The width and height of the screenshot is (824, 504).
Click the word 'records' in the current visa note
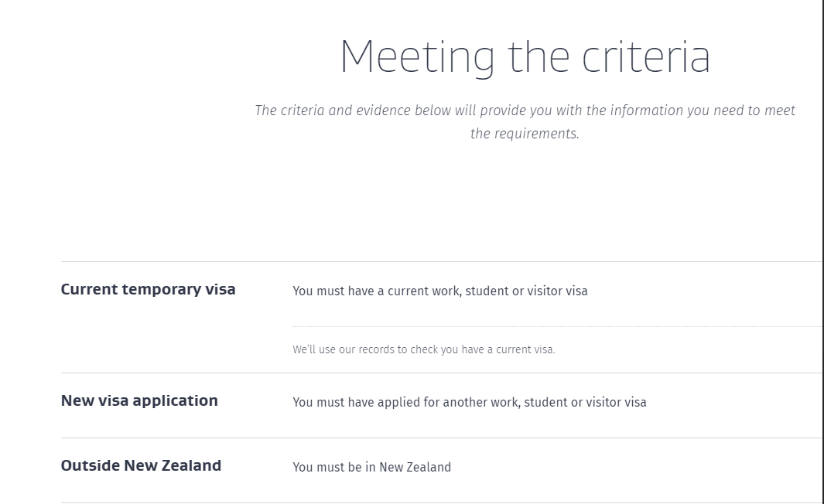point(376,349)
